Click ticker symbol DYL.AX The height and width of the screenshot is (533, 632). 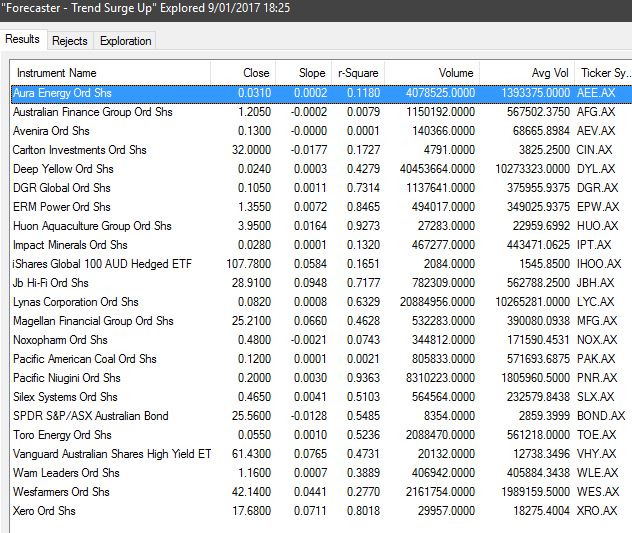coord(596,169)
